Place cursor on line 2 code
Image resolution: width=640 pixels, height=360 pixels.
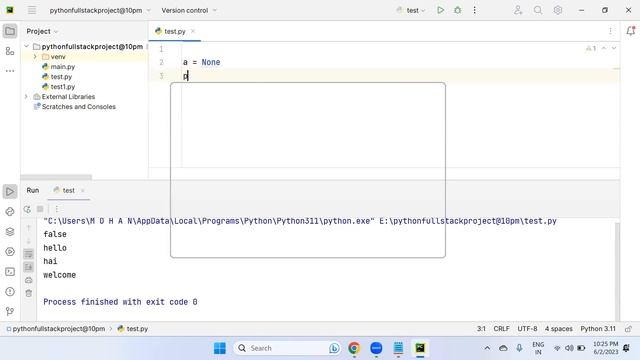[202, 62]
